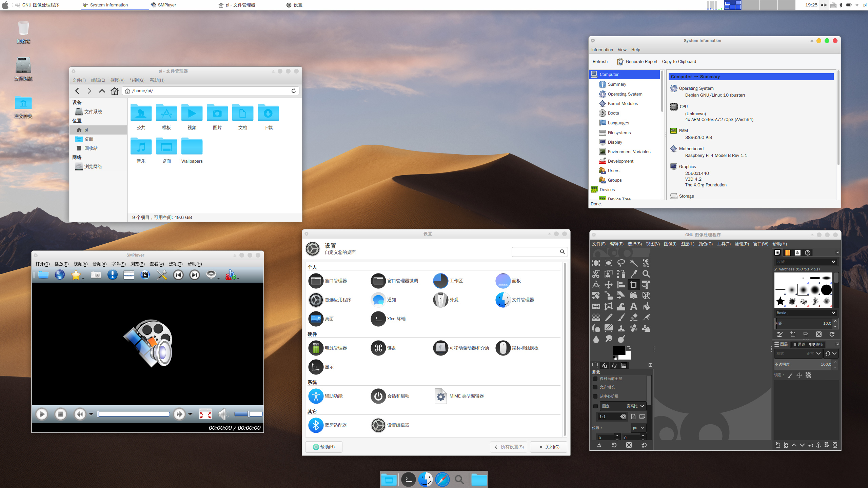Select the Text tool in GIMP toolbox

[x=633, y=307]
